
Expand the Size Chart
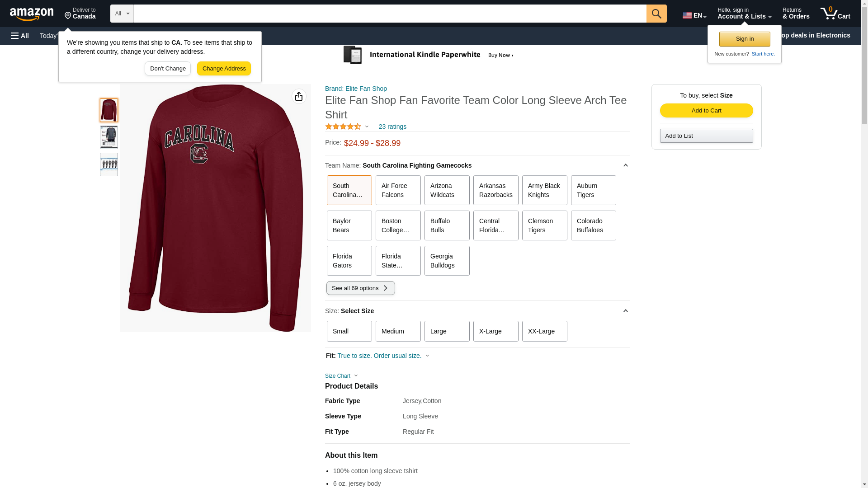[x=341, y=376]
